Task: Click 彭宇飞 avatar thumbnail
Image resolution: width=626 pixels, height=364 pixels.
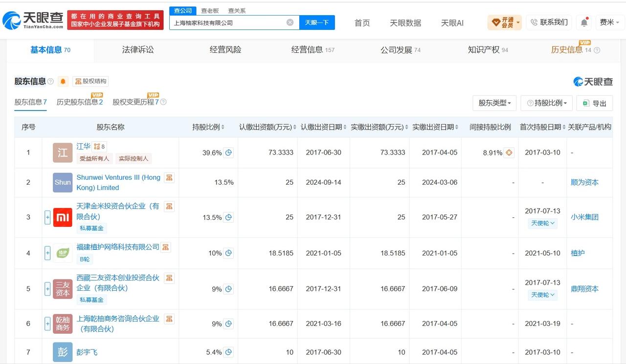Action: (x=63, y=352)
